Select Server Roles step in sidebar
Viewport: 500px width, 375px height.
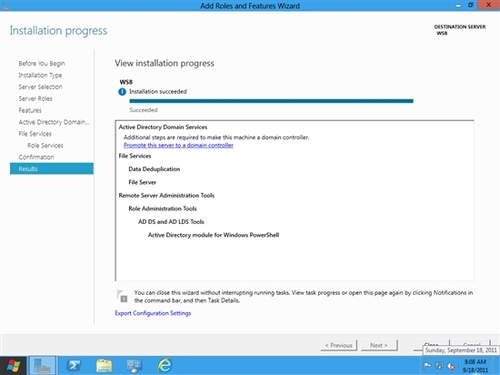[35, 99]
